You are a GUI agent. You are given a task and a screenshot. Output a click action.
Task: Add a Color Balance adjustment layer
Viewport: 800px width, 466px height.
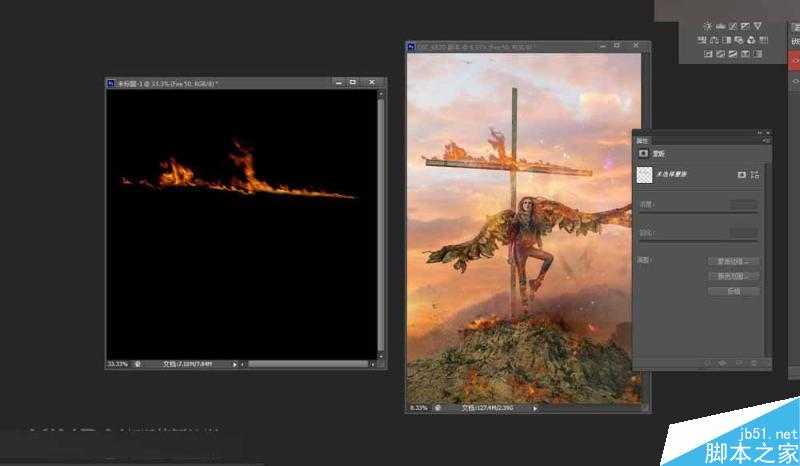[714, 40]
